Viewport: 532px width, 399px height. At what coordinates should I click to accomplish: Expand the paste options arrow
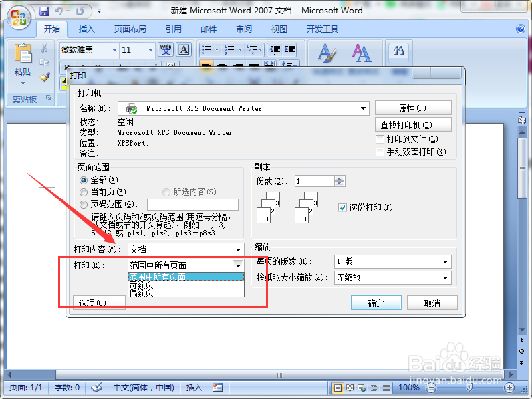coord(23,83)
